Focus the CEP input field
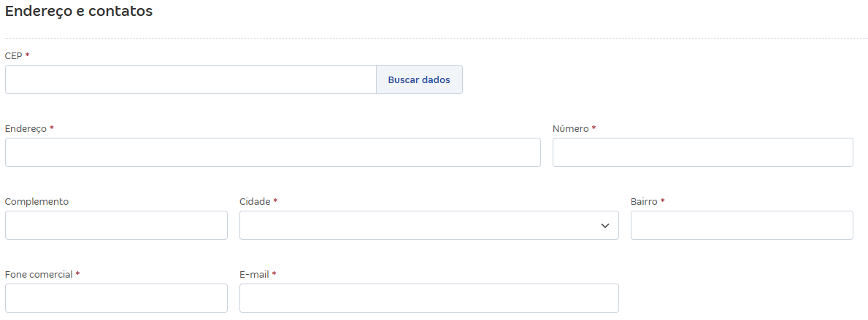 pos(190,79)
